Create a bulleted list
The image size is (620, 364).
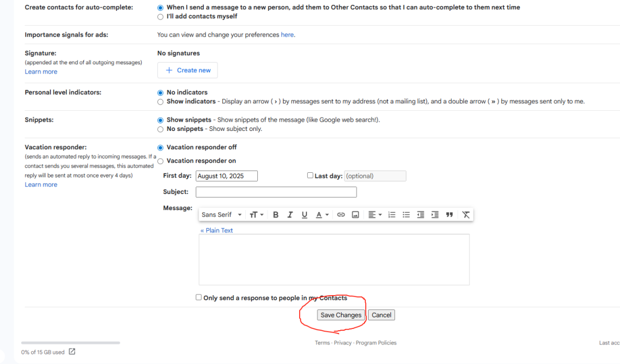[x=406, y=215]
